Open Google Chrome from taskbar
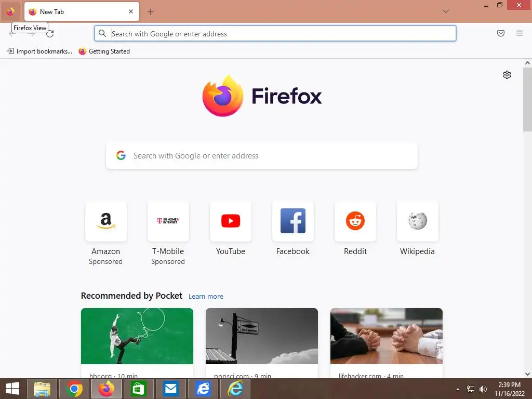The width and height of the screenshot is (532, 399). click(74, 389)
